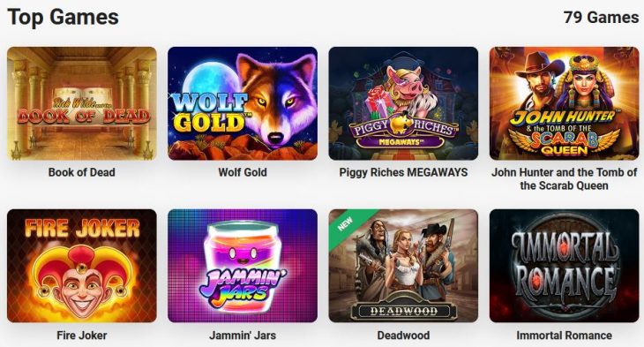Click the green NEW ribbon on Deadwood
Screen dimensions: 644x347
[x=346, y=225]
